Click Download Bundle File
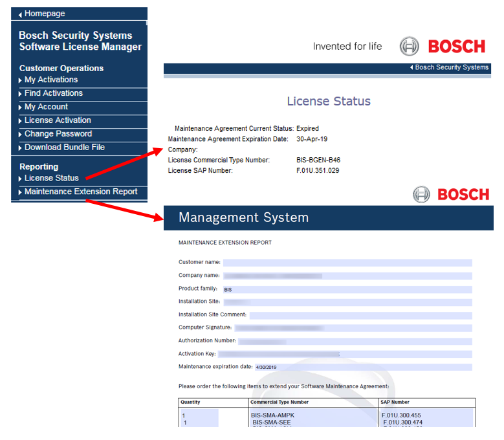504x440 pixels. click(64, 148)
